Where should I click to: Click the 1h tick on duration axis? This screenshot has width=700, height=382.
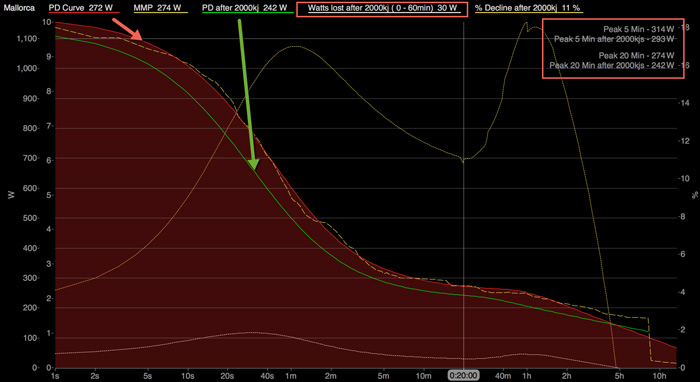click(527, 375)
